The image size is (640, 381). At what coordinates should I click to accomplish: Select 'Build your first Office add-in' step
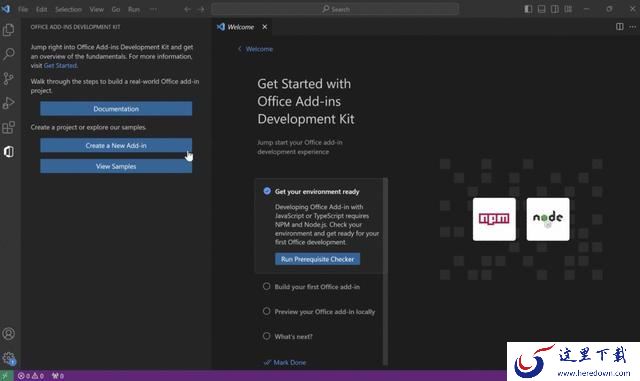point(317,287)
